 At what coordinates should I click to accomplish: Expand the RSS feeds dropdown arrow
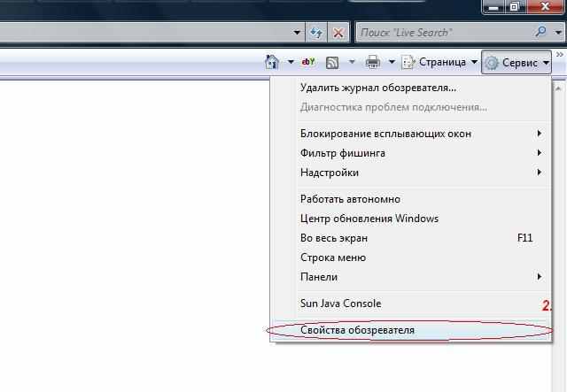pos(352,63)
